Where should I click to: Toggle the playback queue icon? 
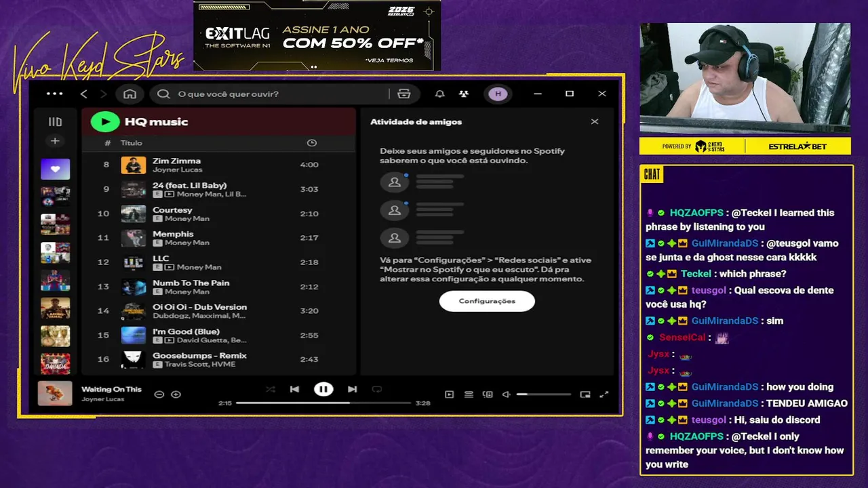pyautogui.click(x=469, y=394)
